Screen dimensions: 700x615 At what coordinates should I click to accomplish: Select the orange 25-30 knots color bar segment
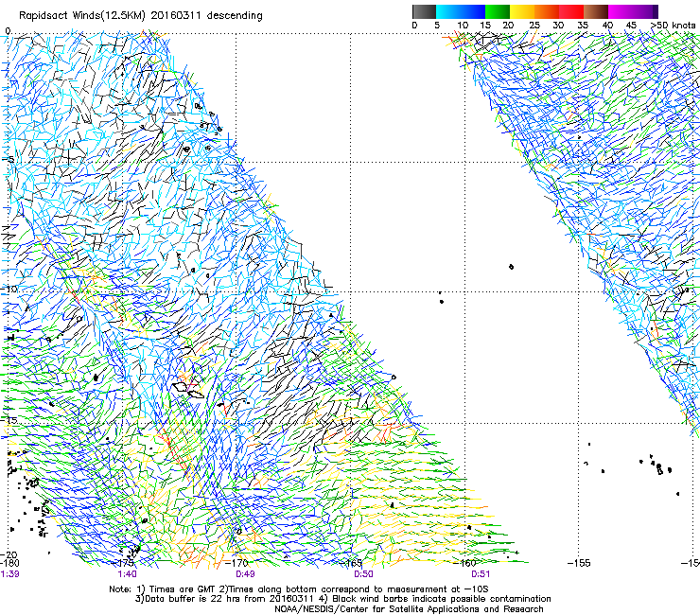point(547,11)
